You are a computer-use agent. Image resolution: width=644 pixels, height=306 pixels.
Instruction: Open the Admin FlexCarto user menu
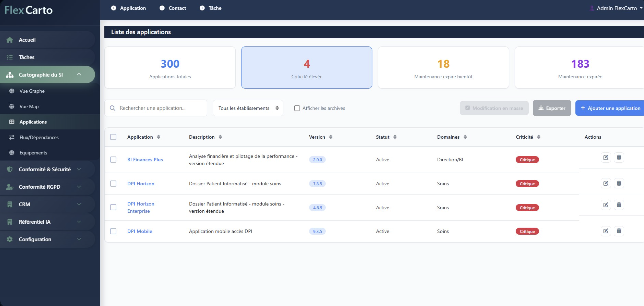(616, 8)
